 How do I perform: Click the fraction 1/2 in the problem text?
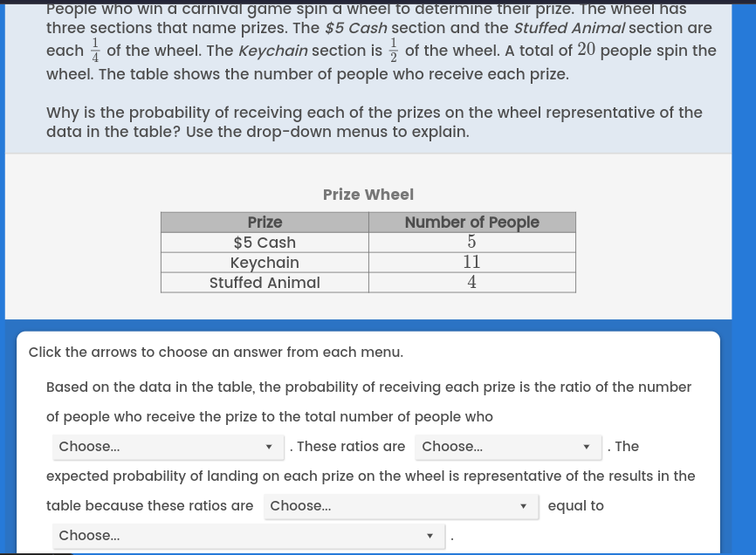(393, 50)
